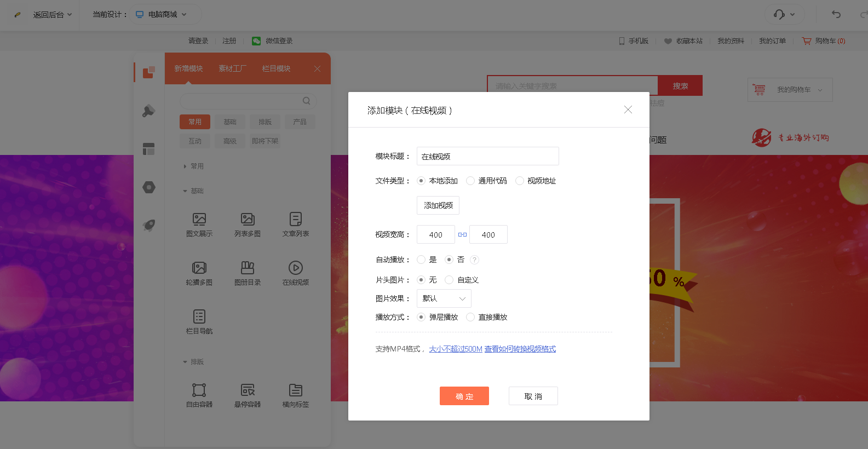
Task: Filter modules by 基础 tag
Action: [230, 122]
